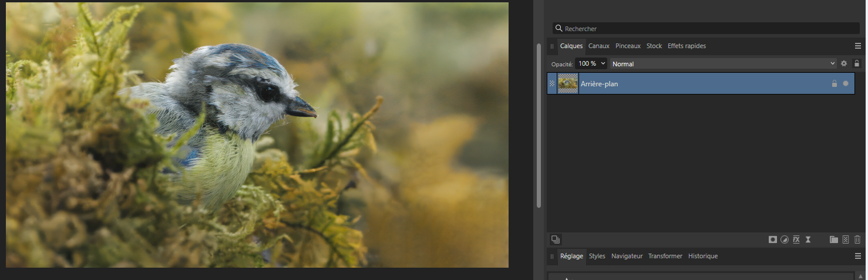868x280 pixels.
Task: Show the Transformer tab
Action: (x=665, y=256)
